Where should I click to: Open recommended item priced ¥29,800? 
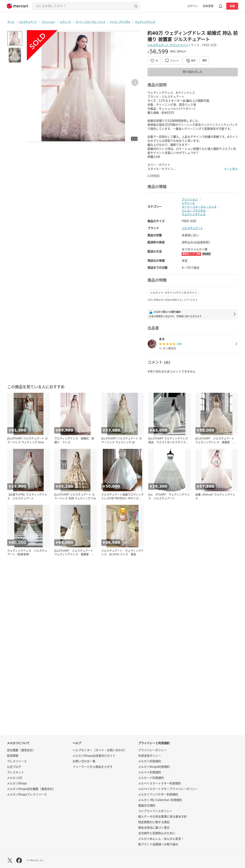[x=28, y=474]
